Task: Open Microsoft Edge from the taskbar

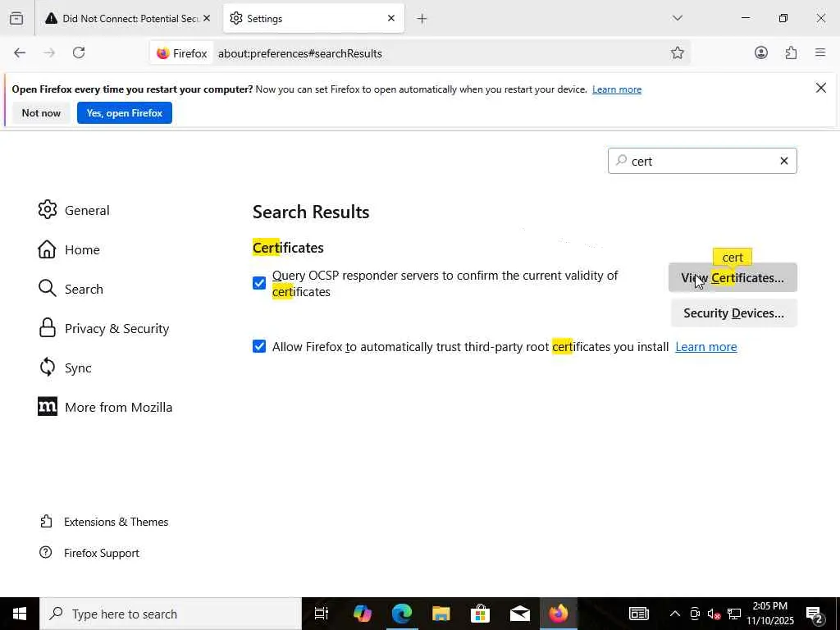Action: coord(401,614)
